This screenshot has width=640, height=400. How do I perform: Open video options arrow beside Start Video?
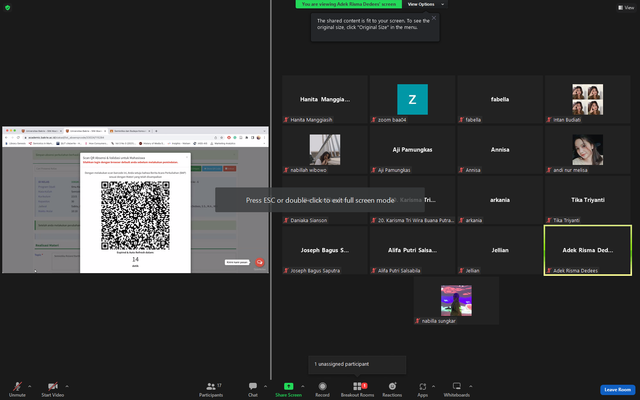tap(67, 386)
